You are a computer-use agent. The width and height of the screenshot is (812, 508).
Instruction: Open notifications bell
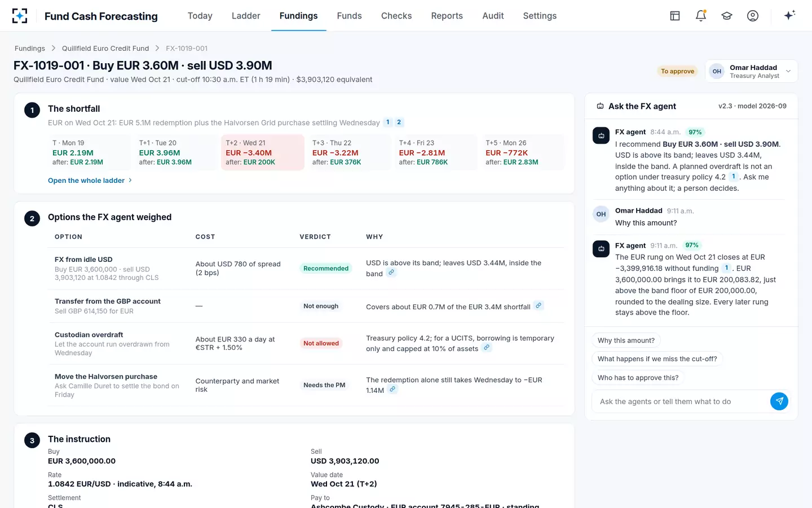click(x=701, y=16)
